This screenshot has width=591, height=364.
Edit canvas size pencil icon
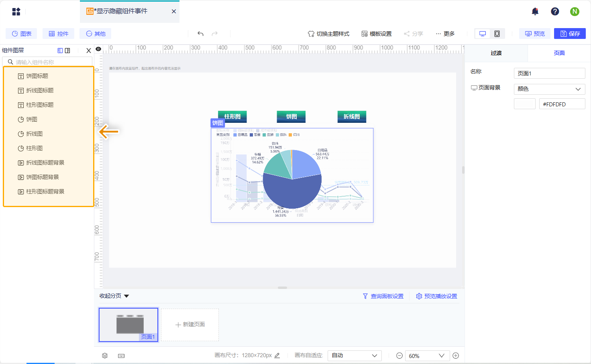[x=277, y=355]
